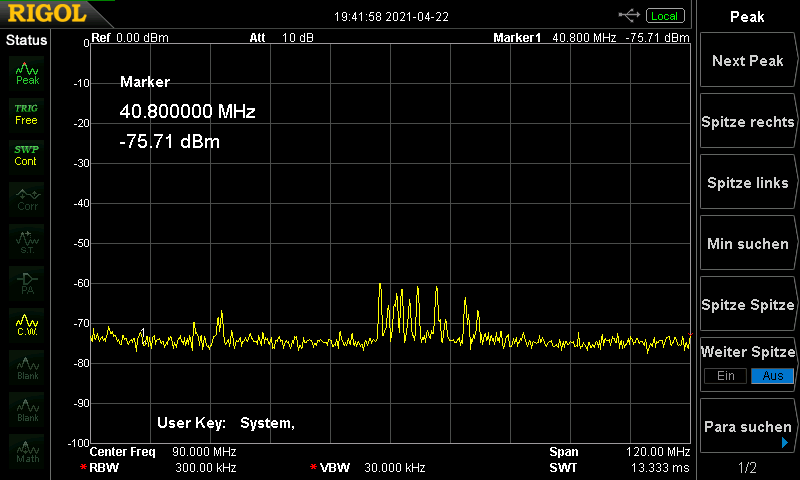Image resolution: width=800 pixels, height=480 pixels.
Task: Click the SWP Cont sweep indicator
Action: pyautogui.click(x=27, y=156)
